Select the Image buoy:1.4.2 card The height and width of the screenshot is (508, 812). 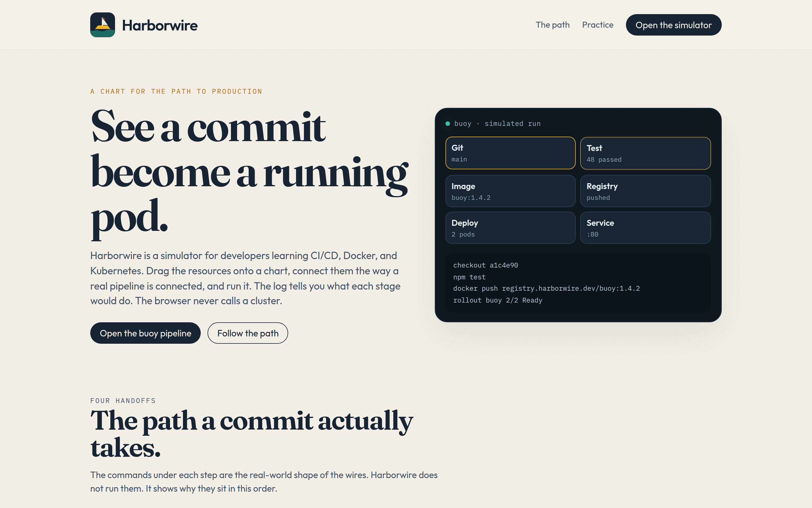510,191
